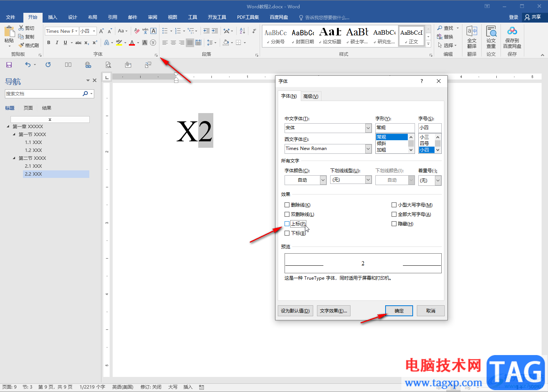The width and height of the screenshot is (548, 392).
Task: Select 倾斜 in the font style list
Action: click(x=392, y=143)
